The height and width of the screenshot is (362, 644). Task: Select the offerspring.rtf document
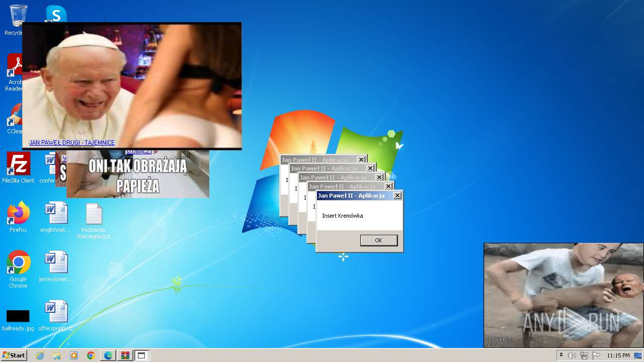56,316
